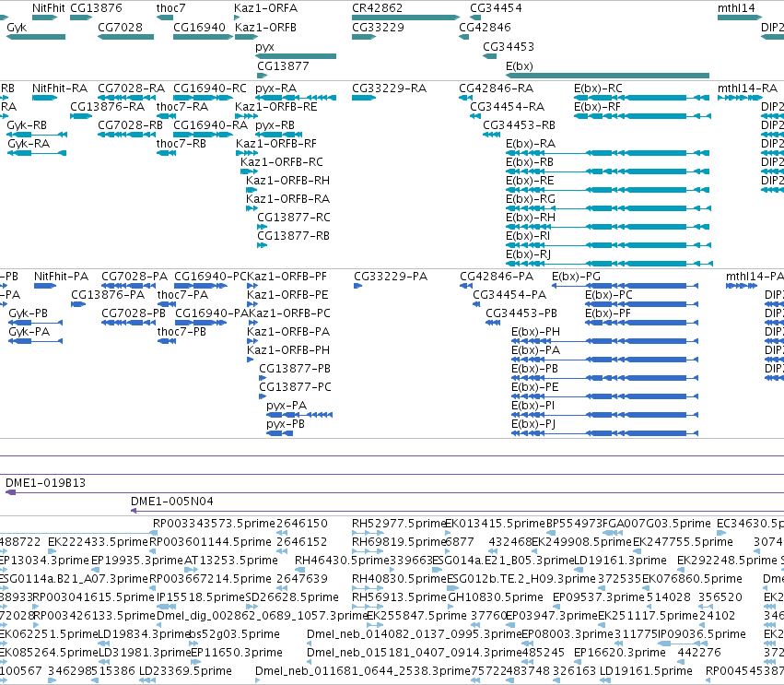
Task: Select the CG34453-PB protein label
Action: 521,313
